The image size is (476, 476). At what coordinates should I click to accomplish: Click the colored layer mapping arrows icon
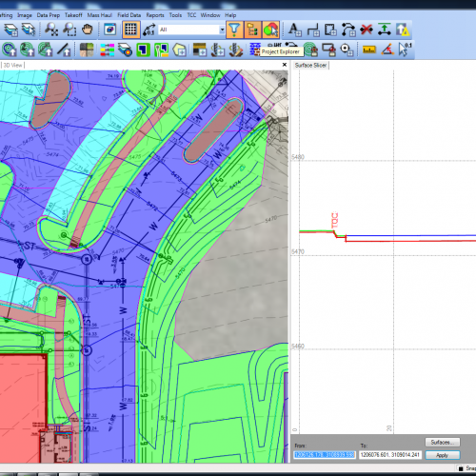point(108,50)
